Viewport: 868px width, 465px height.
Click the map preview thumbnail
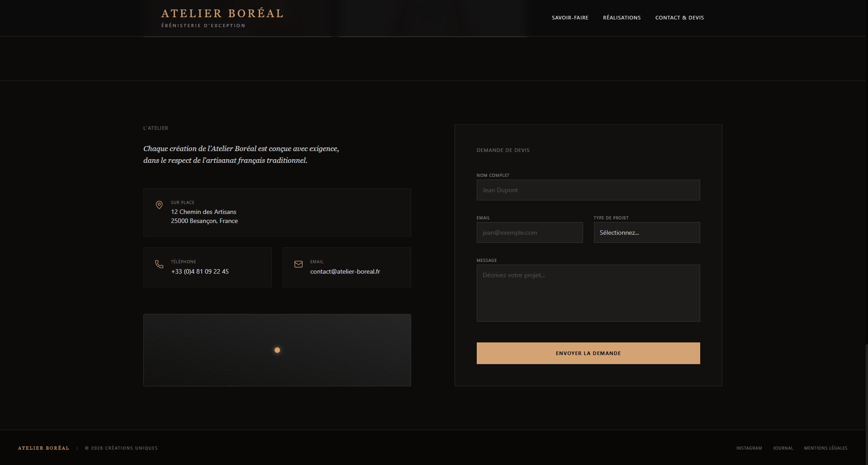pos(277,350)
